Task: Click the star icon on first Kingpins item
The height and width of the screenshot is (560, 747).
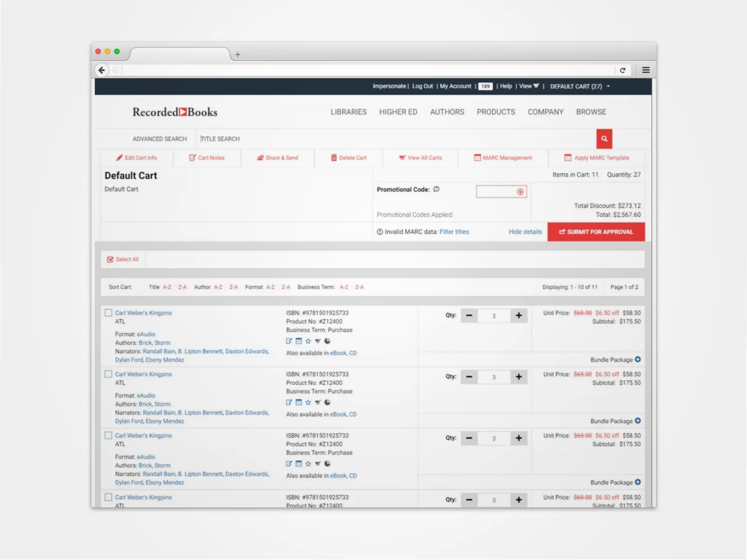Action: point(308,341)
